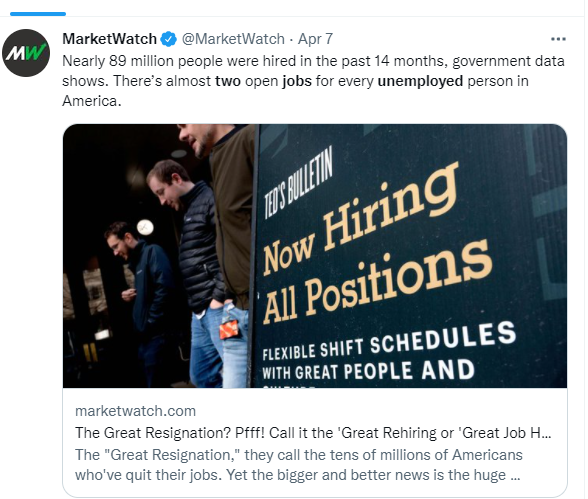
Task: Select the active tab with blue underline
Action: click(38, 14)
